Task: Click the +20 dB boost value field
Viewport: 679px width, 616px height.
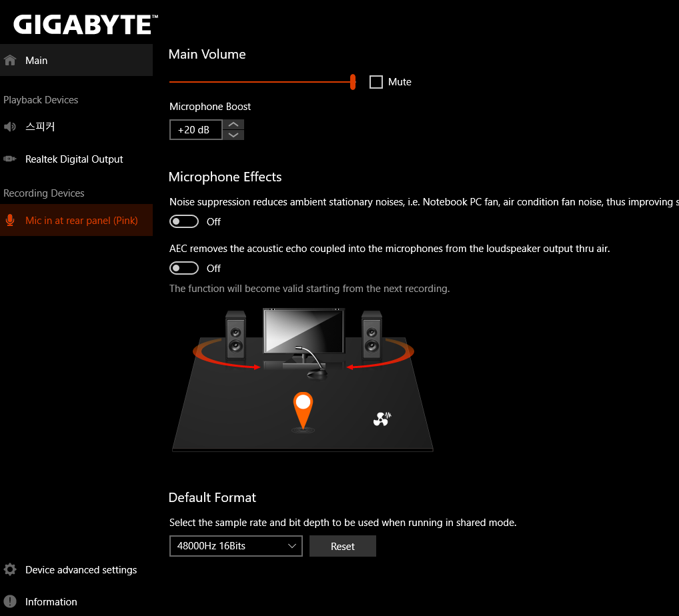Action: pyautogui.click(x=195, y=130)
